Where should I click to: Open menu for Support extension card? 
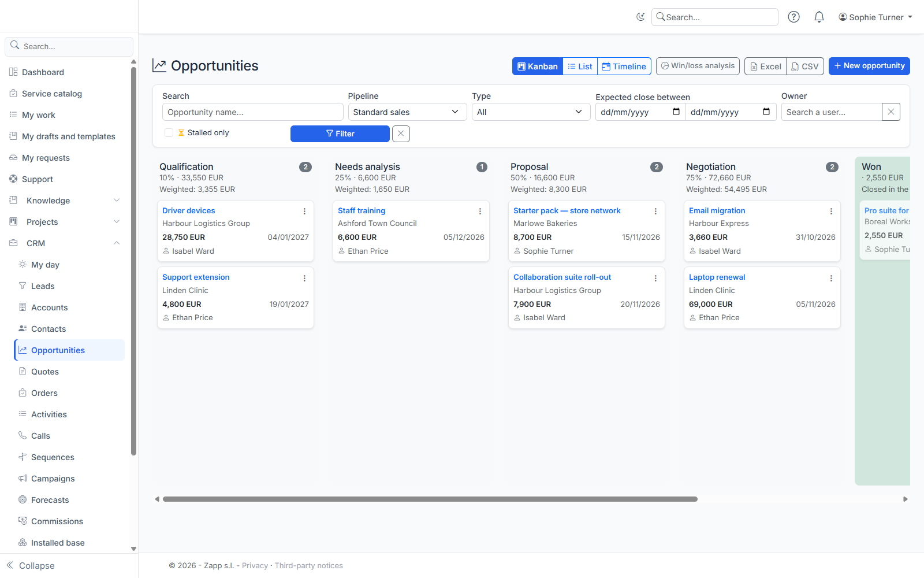(304, 279)
